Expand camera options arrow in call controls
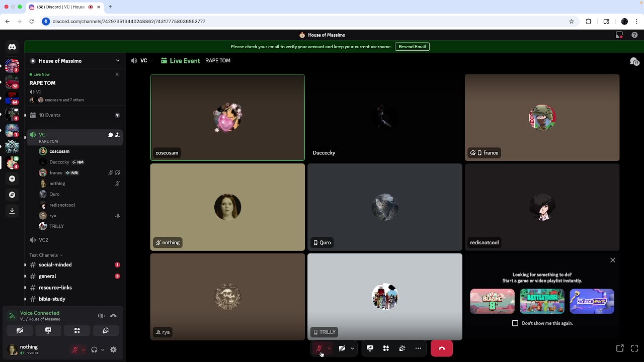The width and height of the screenshot is (644, 362). (352, 348)
